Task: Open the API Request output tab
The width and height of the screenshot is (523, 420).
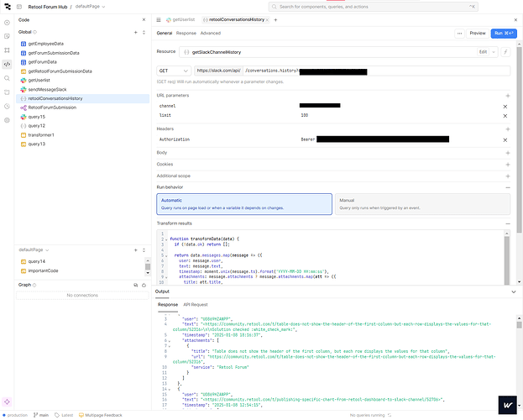Action: (x=196, y=305)
